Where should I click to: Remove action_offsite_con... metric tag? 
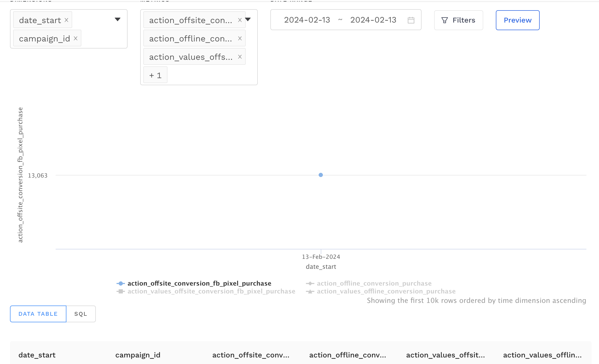coord(240,20)
